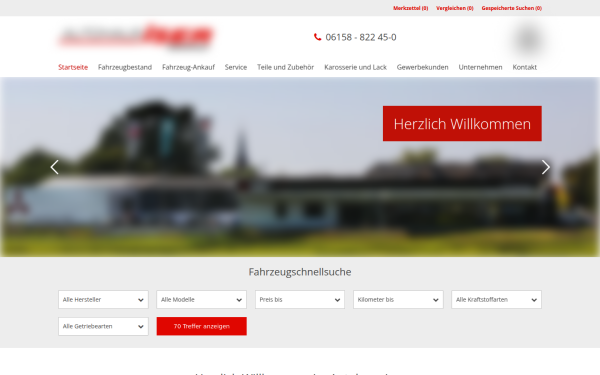Advance slider with the right arrow
600x375 pixels.
[545, 167]
